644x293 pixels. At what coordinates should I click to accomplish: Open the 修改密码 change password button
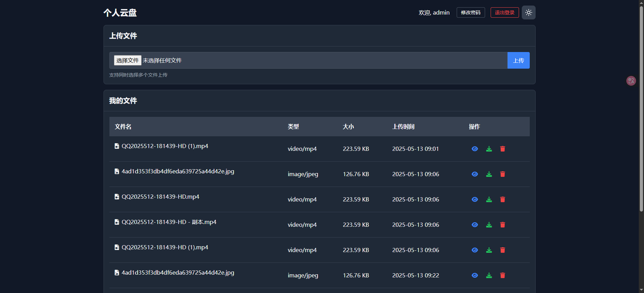pos(471,12)
